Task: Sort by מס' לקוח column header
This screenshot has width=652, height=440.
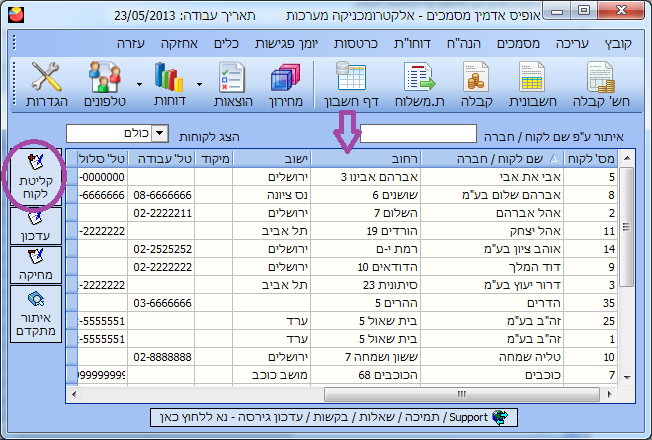Action: click(x=590, y=158)
